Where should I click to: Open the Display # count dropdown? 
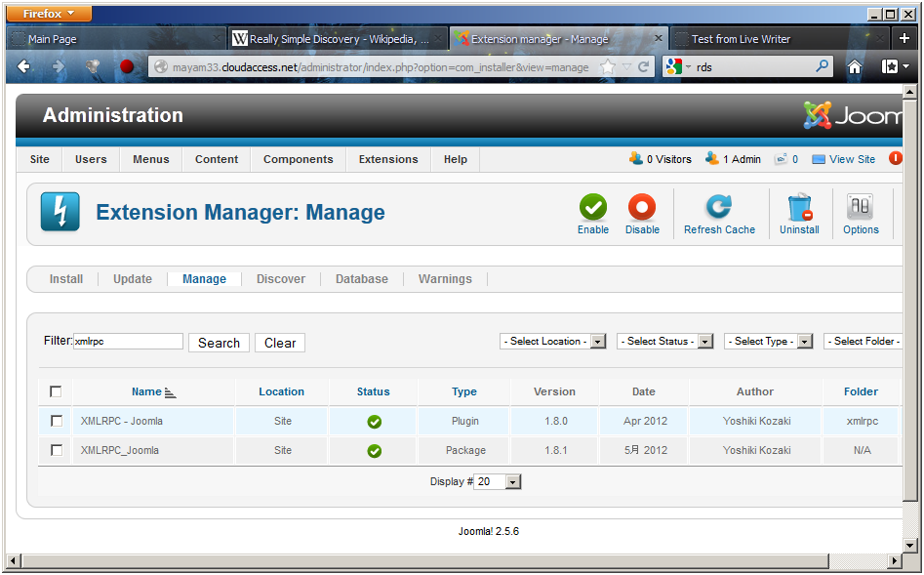point(498,482)
